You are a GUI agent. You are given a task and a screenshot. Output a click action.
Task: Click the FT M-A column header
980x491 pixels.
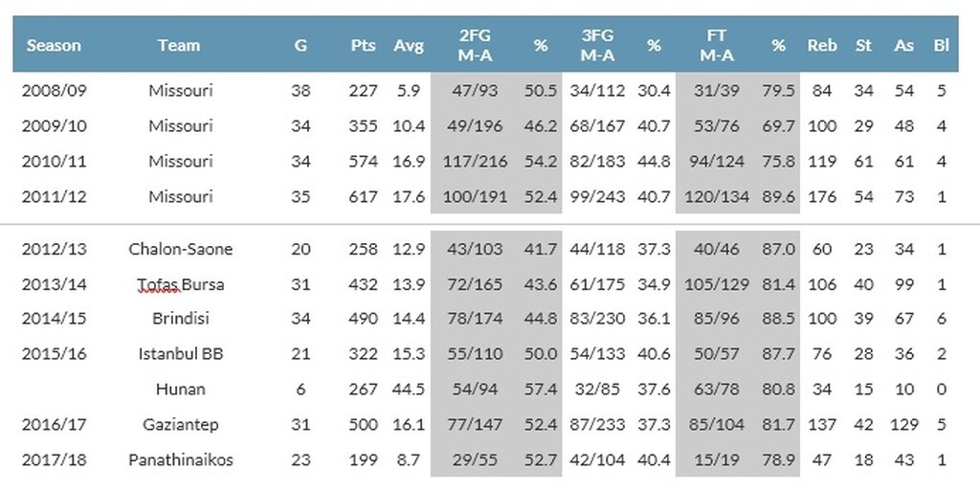point(717,45)
